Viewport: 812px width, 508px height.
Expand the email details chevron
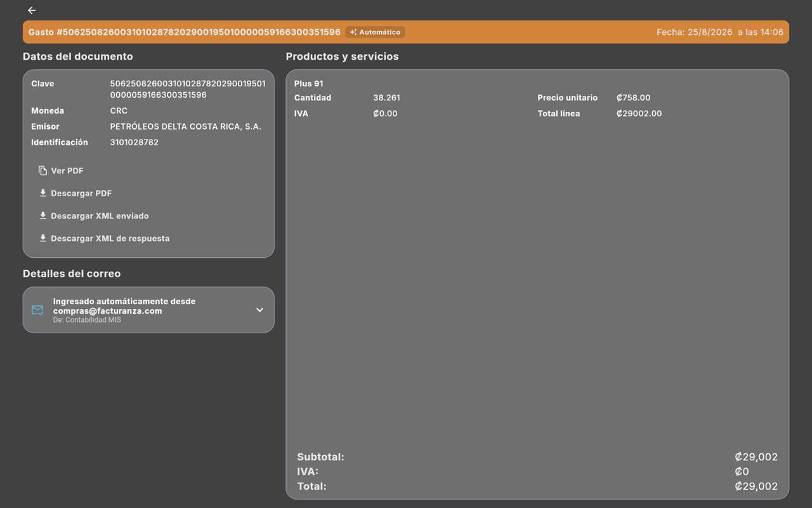[259, 310]
